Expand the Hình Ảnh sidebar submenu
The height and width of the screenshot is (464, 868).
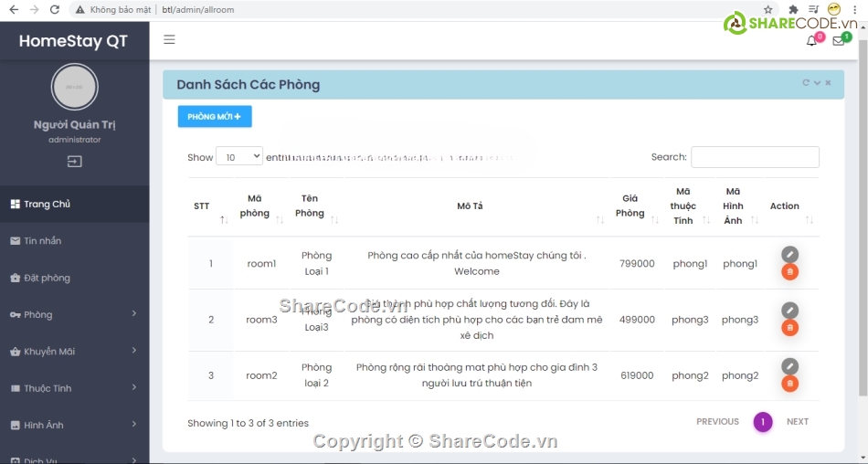74,426
